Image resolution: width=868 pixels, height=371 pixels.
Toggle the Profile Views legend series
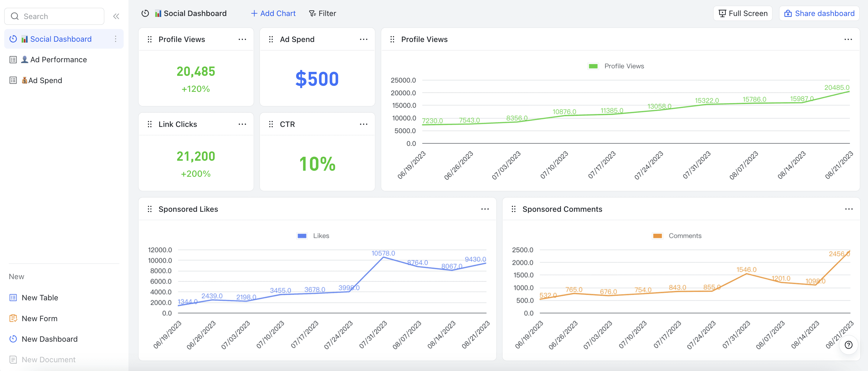[x=624, y=66]
